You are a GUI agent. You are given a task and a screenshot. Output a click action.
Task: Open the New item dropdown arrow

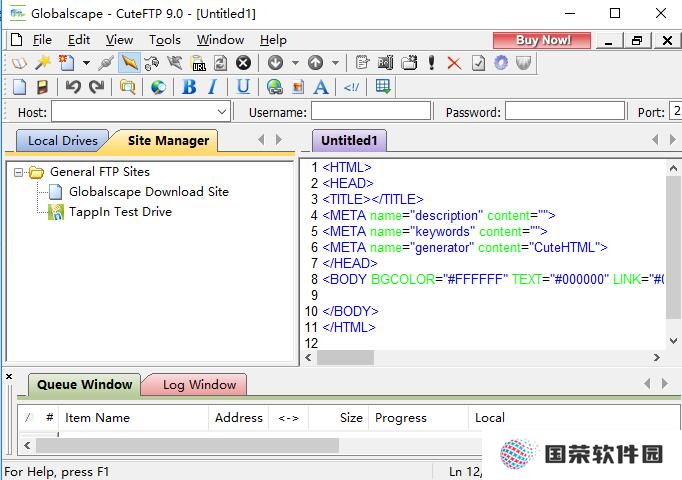86,63
